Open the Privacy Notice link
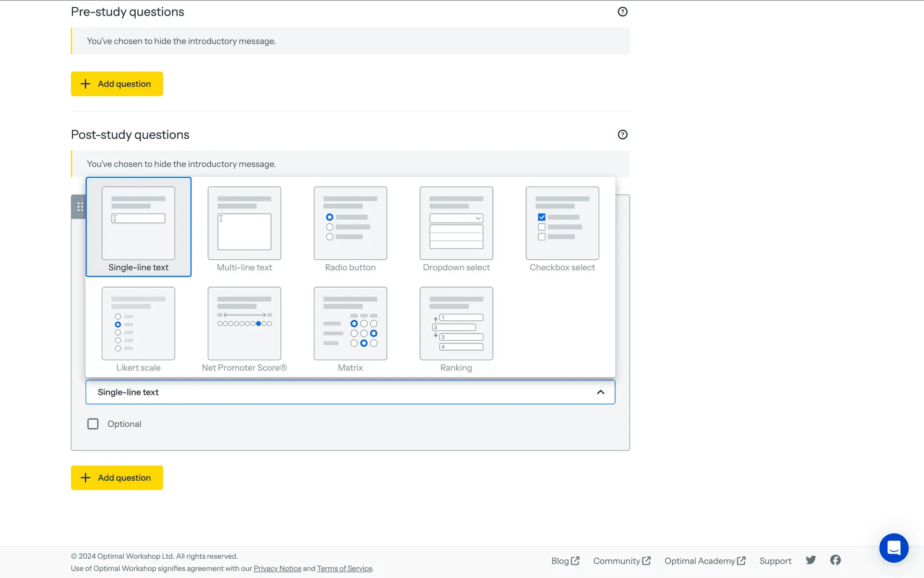The width and height of the screenshot is (924, 578). [x=277, y=568]
